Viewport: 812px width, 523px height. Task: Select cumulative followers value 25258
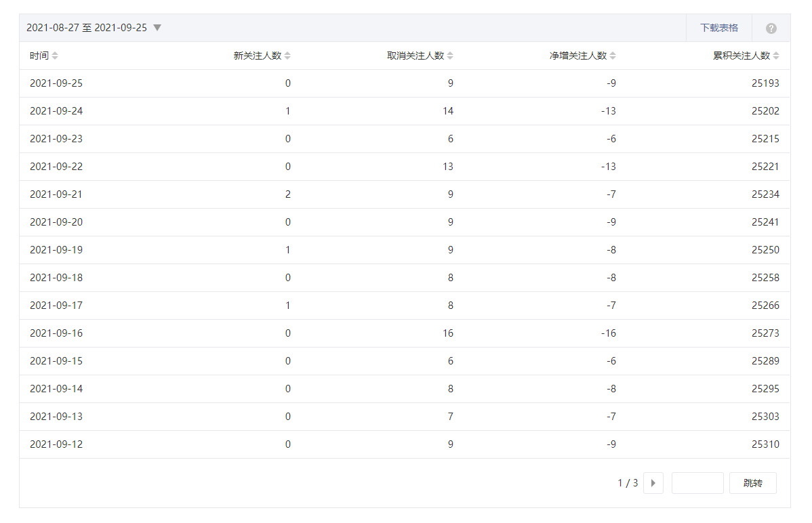coord(765,278)
